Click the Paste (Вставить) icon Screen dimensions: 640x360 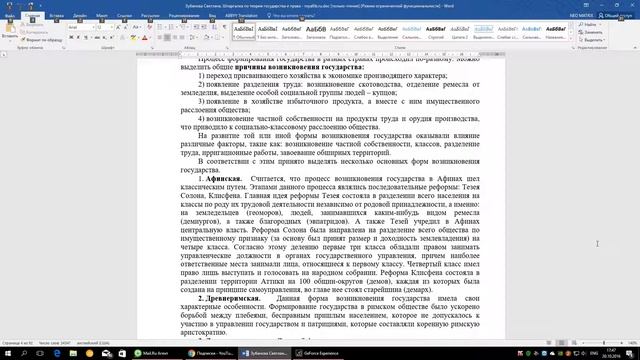(x=10, y=29)
